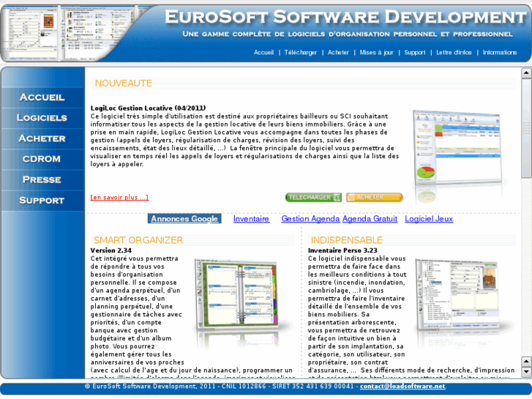
Task: Open the Gestion Agenda link
Action: (x=310, y=219)
